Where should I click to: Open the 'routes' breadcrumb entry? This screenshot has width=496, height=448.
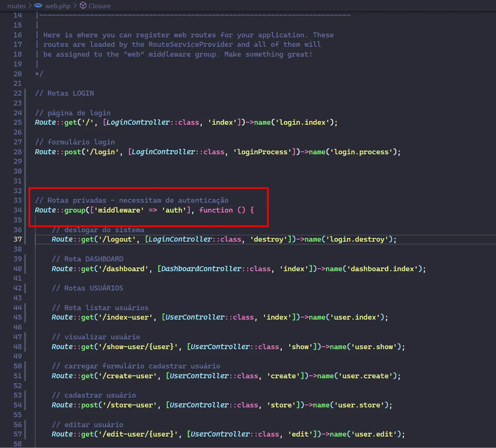coord(16,6)
